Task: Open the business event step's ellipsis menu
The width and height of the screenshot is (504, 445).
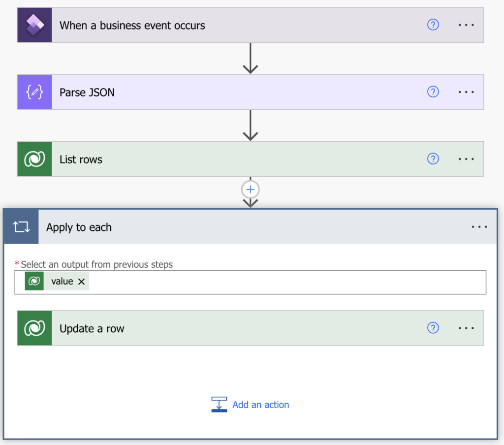Action: point(466,25)
